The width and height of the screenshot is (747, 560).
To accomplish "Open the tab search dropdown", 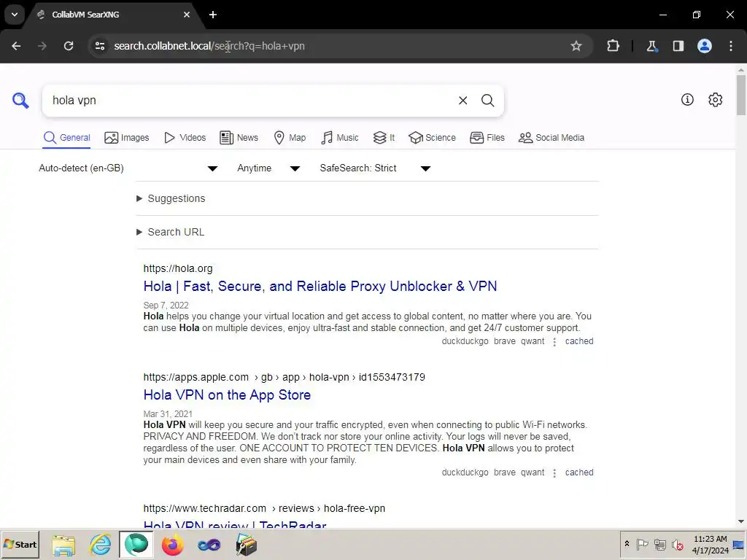I will 15,15.
